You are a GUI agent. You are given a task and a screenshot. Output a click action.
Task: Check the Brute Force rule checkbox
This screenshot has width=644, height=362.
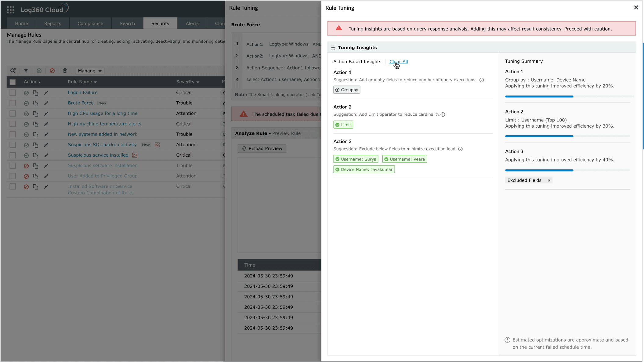click(x=13, y=103)
